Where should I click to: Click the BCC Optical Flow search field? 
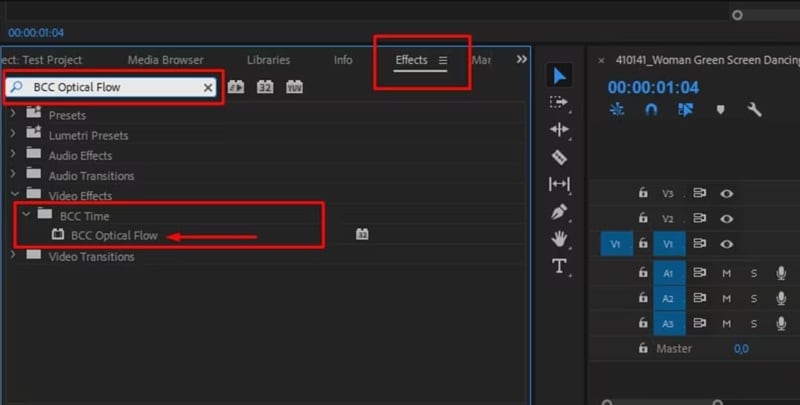tap(111, 87)
